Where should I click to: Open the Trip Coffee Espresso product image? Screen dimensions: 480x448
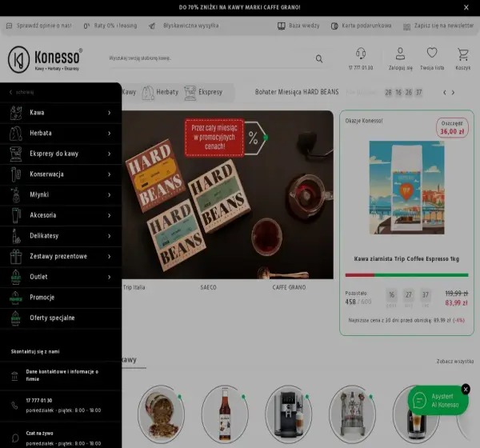coord(406,187)
